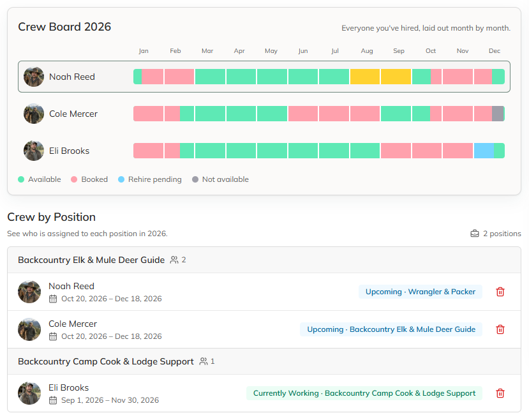Click calendar icon beside Noah Reed's dates

(53, 299)
